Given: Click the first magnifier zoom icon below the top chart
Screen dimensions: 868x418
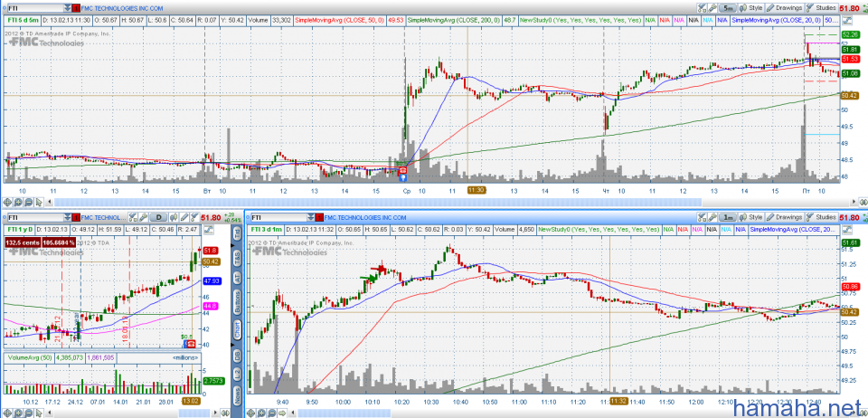Looking at the screenshot, I should (x=7, y=202).
